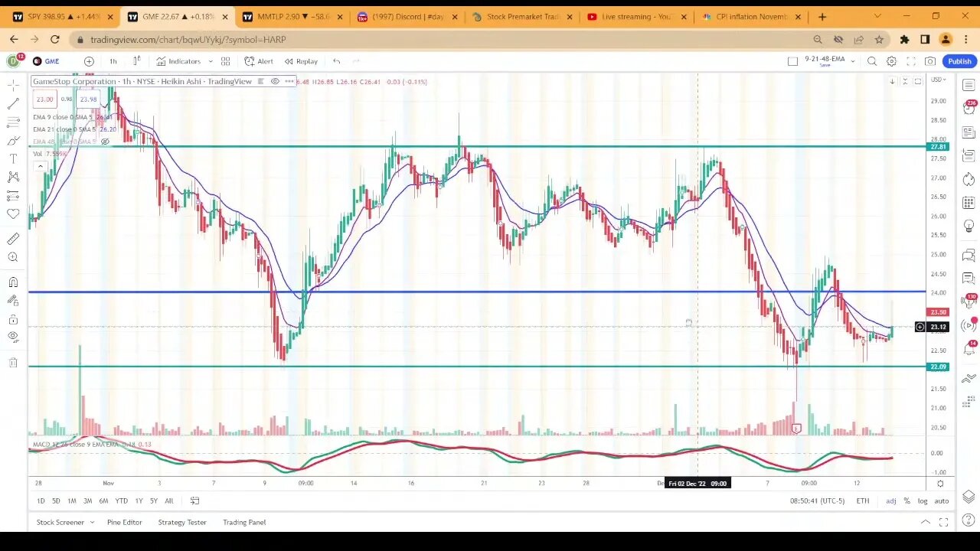
Task: Toggle stay in drawing mode
Action: tap(13, 301)
